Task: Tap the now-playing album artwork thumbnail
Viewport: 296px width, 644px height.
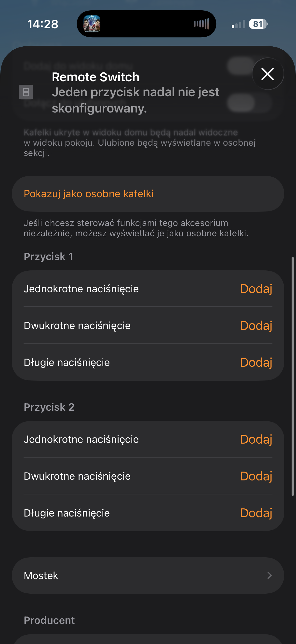Action: point(92,24)
